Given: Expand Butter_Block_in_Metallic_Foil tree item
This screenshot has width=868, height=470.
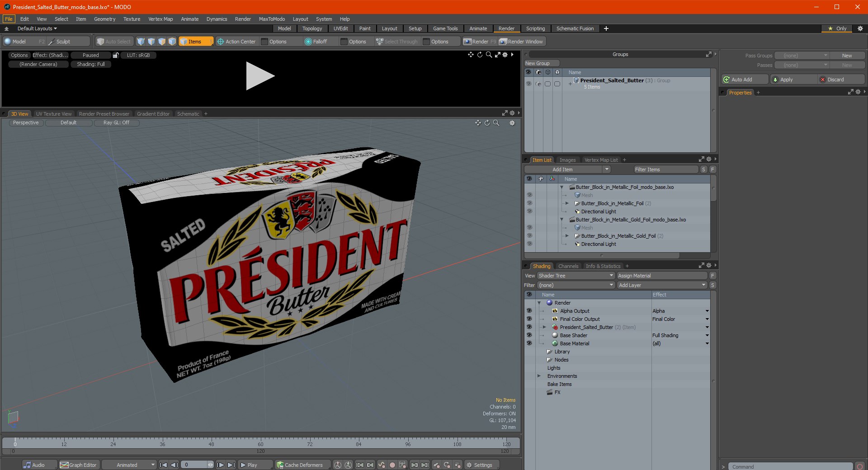Looking at the screenshot, I should coord(567,203).
